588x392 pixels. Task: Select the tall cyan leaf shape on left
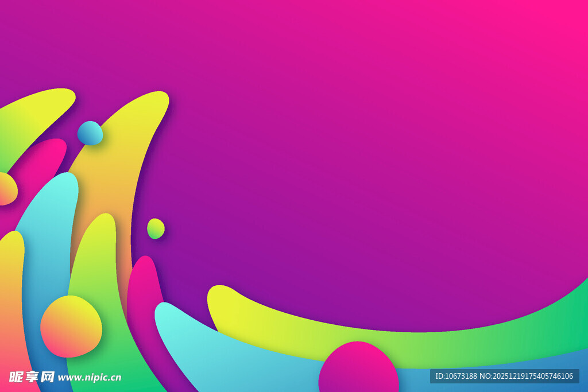(x=49, y=241)
